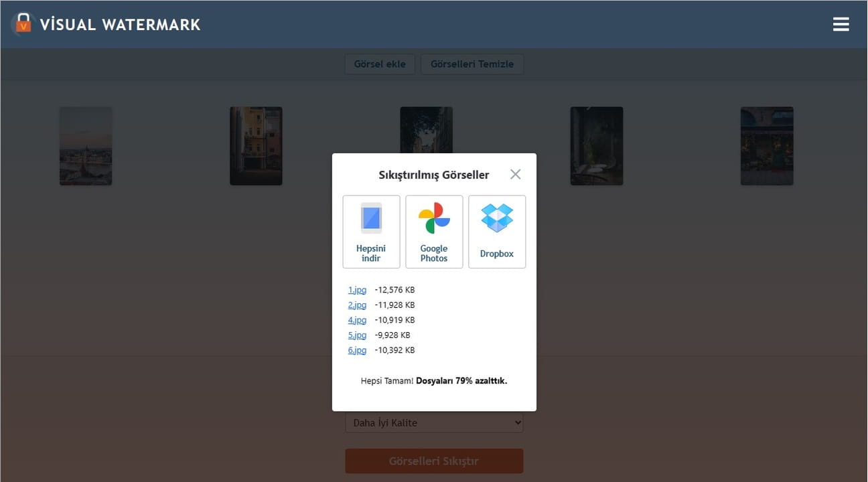This screenshot has width=868, height=482.
Task: Download the 4.jpg file link
Action: pos(357,320)
